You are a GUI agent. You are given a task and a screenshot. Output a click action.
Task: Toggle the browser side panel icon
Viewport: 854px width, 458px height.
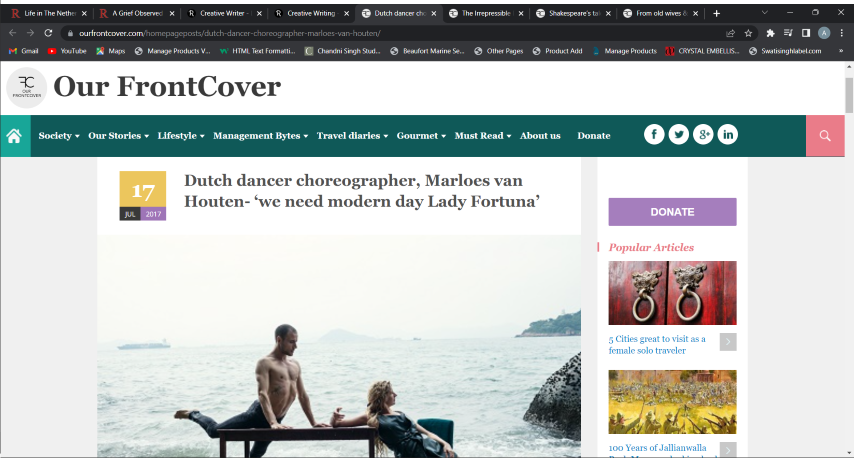[x=806, y=33]
